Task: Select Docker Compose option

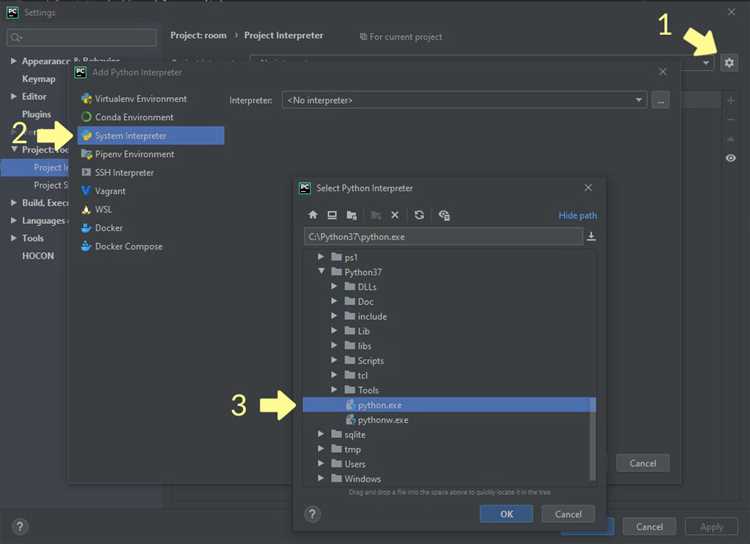Action: coord(151,246)
